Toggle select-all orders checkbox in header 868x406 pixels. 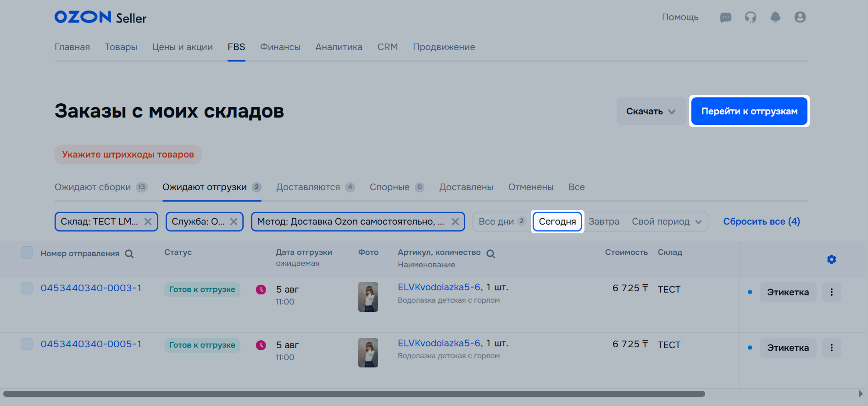(27, 253)
